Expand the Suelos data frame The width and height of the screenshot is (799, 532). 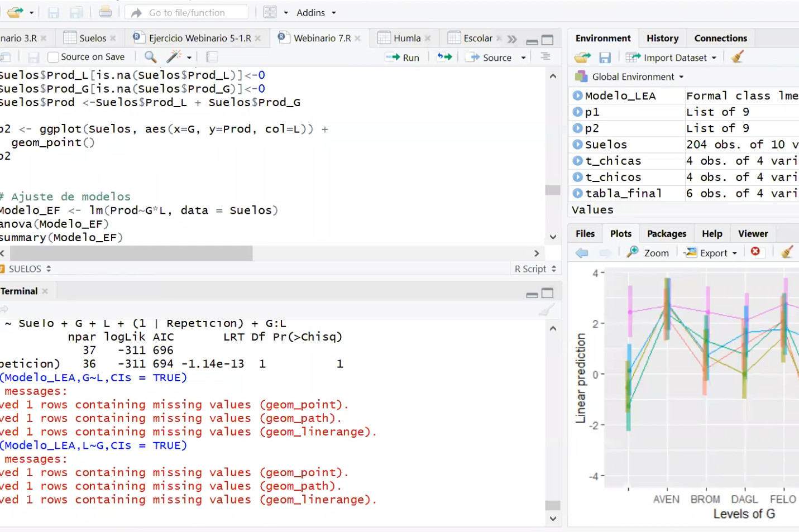577,144
